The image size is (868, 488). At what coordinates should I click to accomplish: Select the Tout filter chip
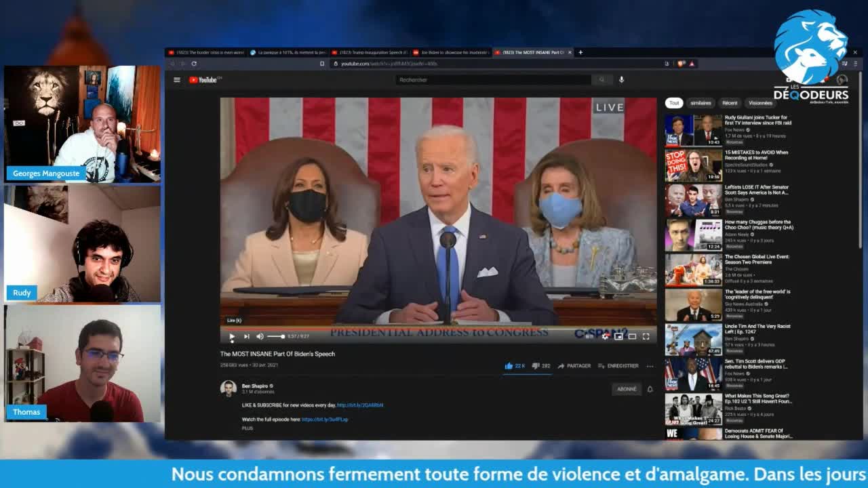[673, 103]
